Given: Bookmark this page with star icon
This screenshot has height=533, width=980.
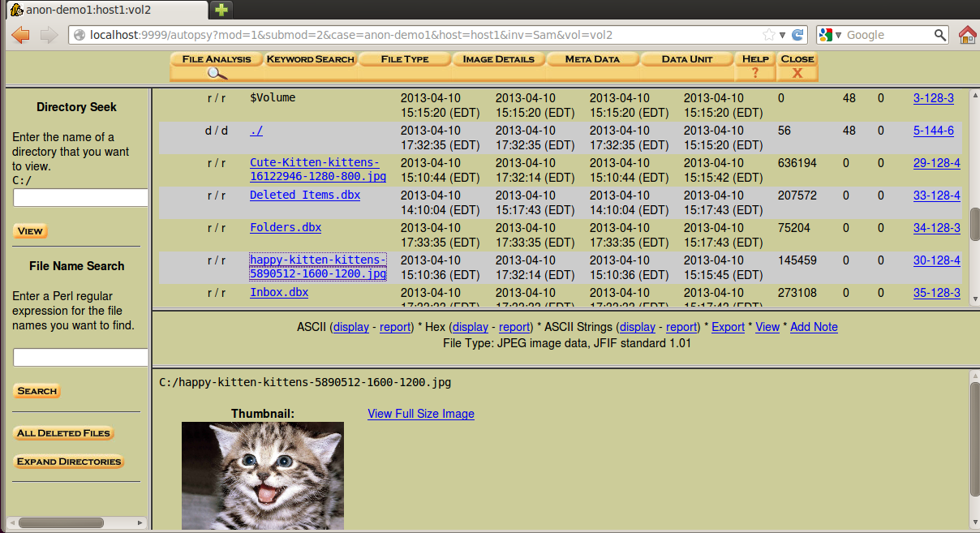Looking at the screenshot, I should pos(769,35).
